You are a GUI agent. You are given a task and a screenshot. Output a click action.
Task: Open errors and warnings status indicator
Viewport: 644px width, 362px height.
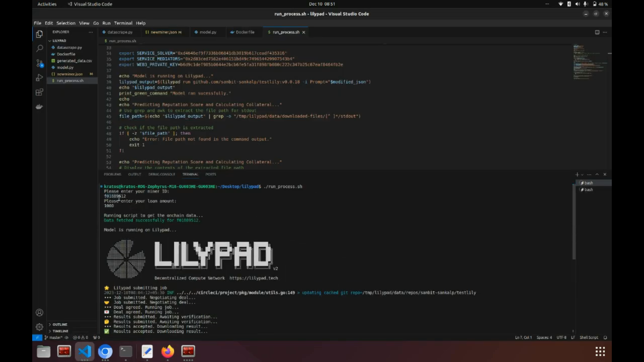(80, 337)
